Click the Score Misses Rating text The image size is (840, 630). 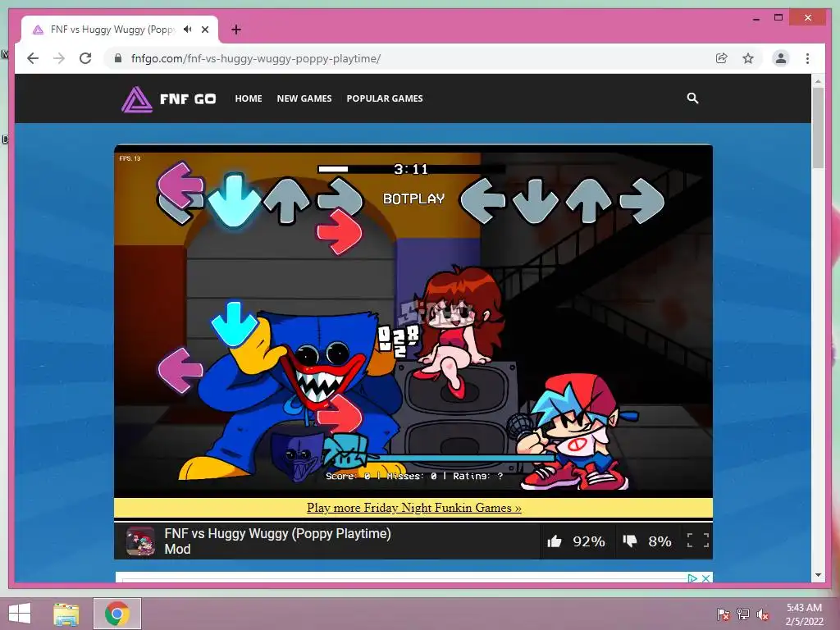[414, 476]
